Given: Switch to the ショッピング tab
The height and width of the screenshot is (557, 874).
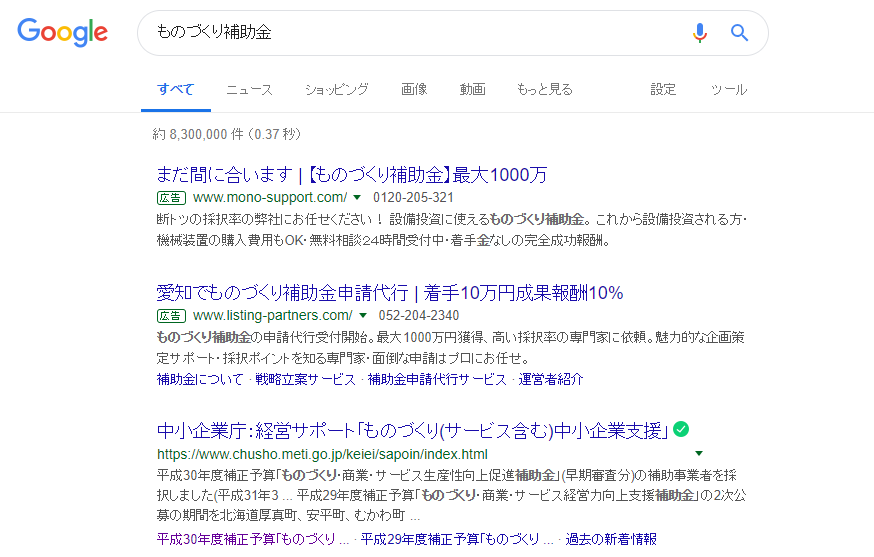Looking at the screenshot, I should [337, 89].
